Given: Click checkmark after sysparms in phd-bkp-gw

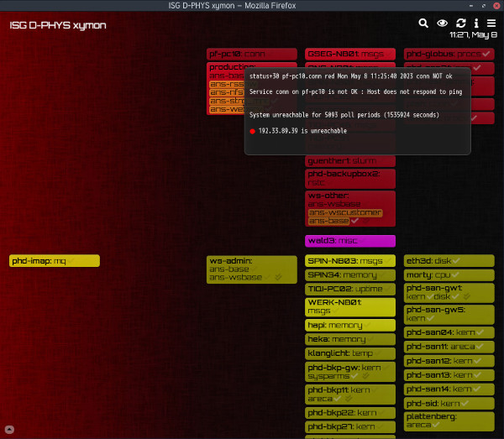Looking at the screenshot, I should click(354, 376).
